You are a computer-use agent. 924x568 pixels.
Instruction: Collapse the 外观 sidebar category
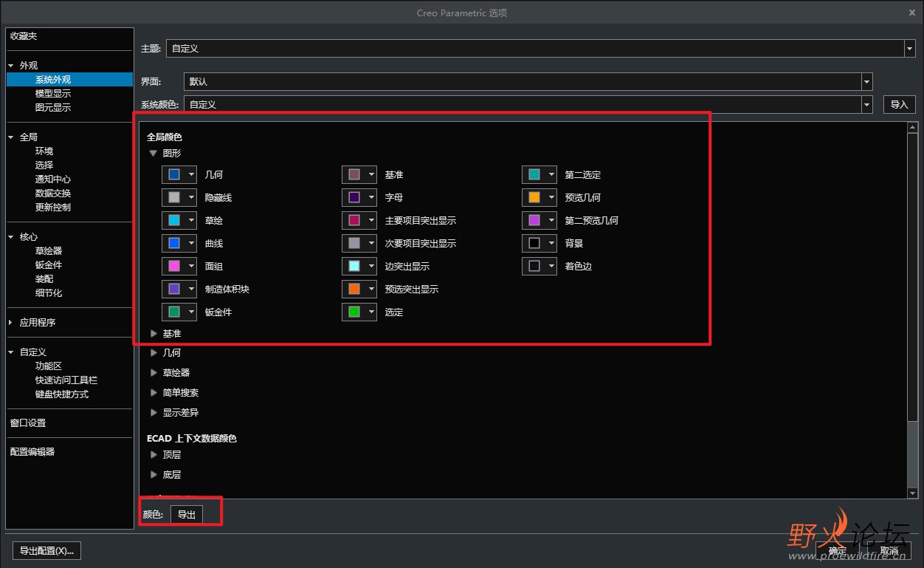click(x=11, y=66)
